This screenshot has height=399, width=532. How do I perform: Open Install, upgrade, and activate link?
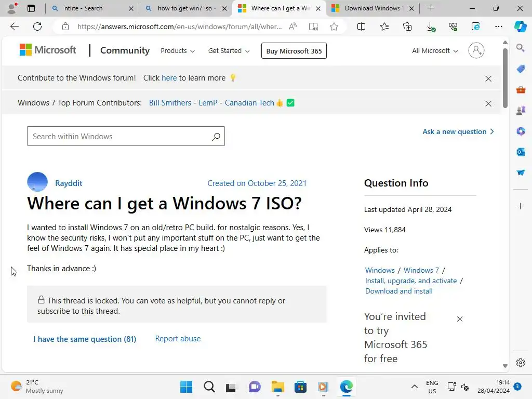click(x=411, y=281)
